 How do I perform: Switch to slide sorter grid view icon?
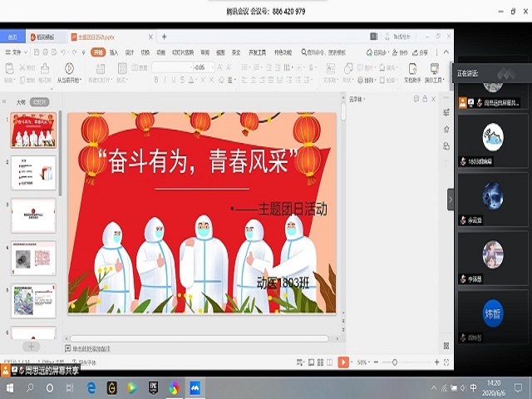click(320, 362)
